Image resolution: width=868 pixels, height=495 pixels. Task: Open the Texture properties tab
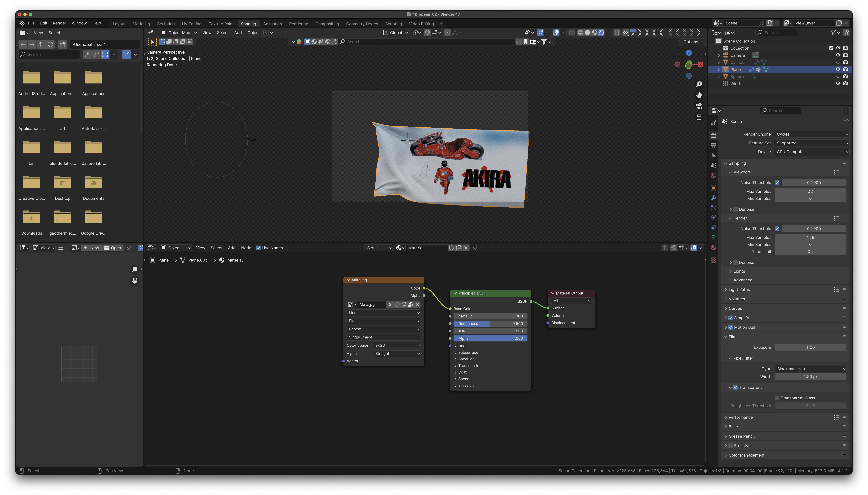(713, 260)
